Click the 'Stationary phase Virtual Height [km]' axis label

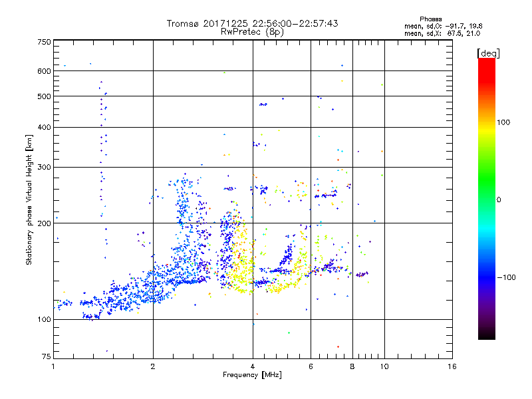coord(29,200)
